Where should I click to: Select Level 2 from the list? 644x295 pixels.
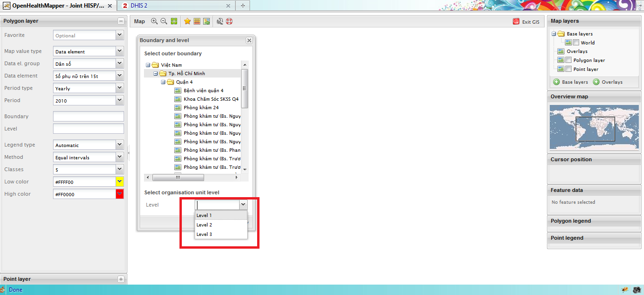pos(221,225)
